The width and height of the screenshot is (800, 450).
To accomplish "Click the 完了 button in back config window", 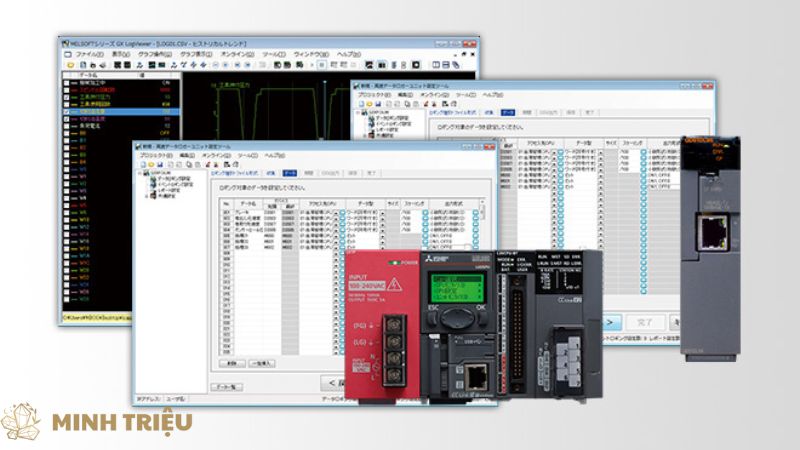I will click(x=647, y=322).
